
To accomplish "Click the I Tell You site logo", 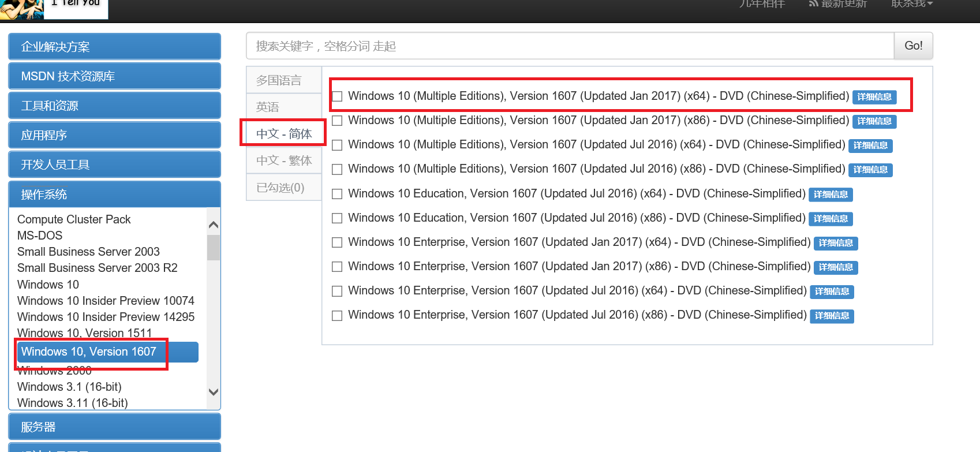I will pos(54,9).
